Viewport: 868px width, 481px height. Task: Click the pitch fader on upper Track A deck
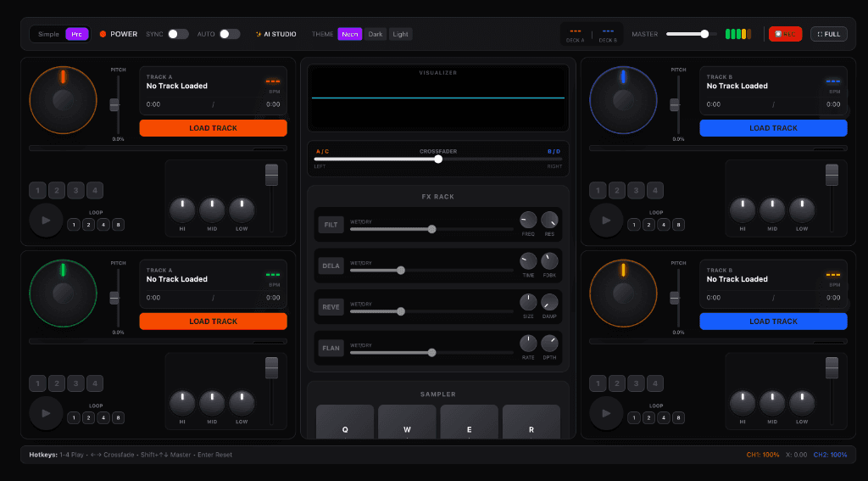pyautogui.click(x=114, y=104)
